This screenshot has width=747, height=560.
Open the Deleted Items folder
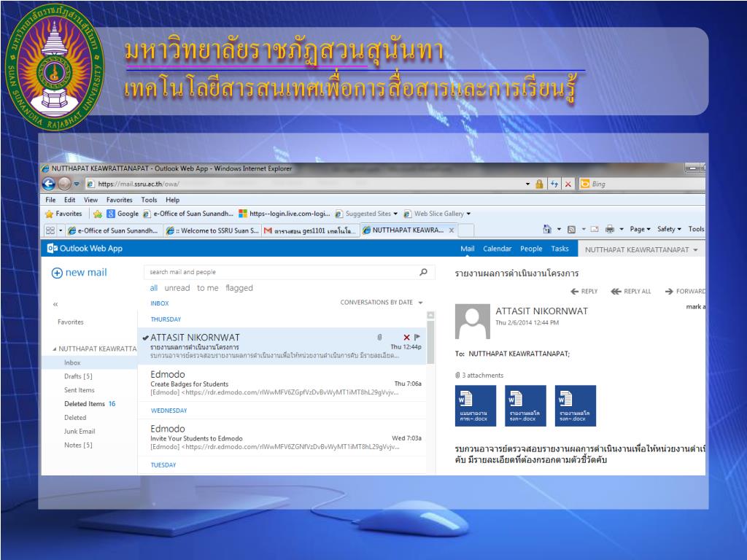click(x=90, y=404)
